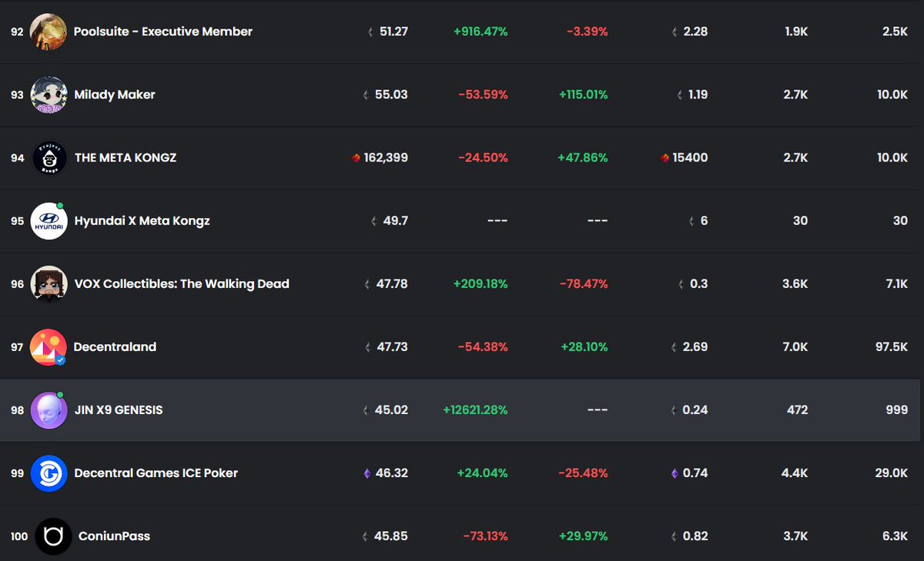Viewport: 924px width, 561px height.
Task: Click ICE Poker change -25.48%
Action: pyautogui.click(x=584, y=473)
